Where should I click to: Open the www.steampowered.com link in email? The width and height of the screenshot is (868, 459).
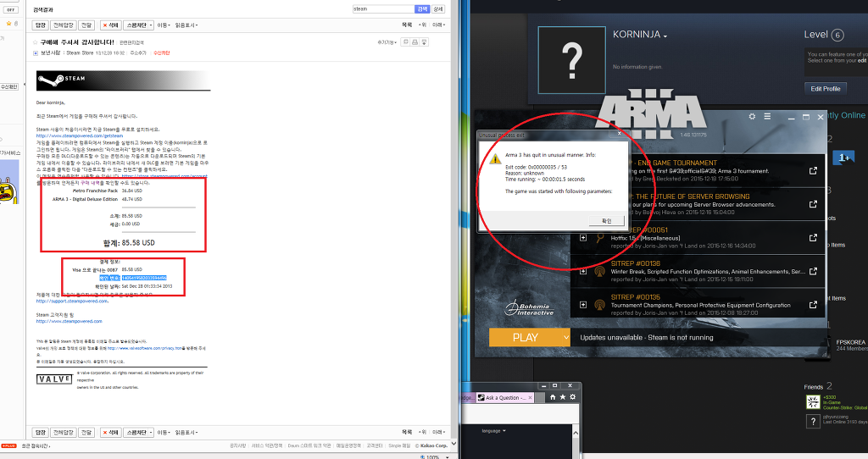point(70,321)
